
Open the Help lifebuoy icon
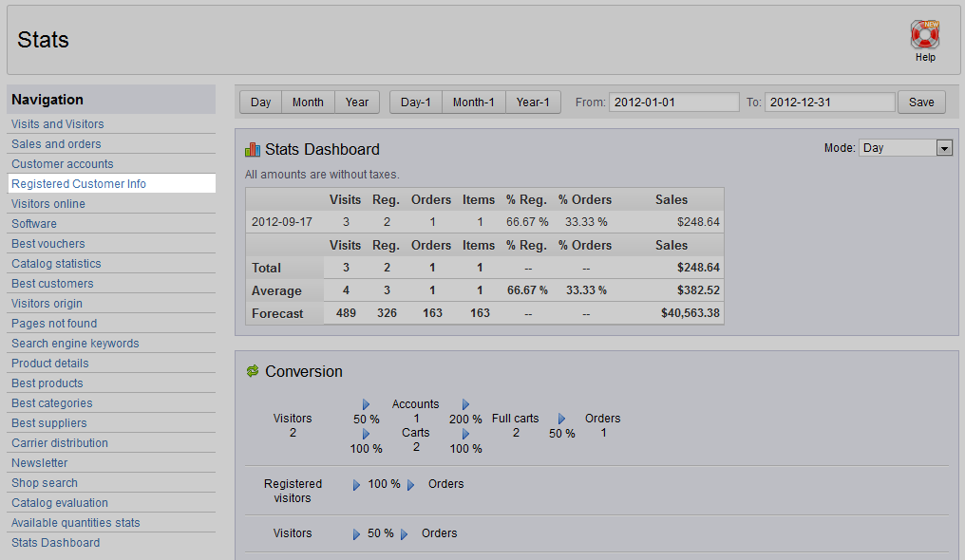(924, 35)
